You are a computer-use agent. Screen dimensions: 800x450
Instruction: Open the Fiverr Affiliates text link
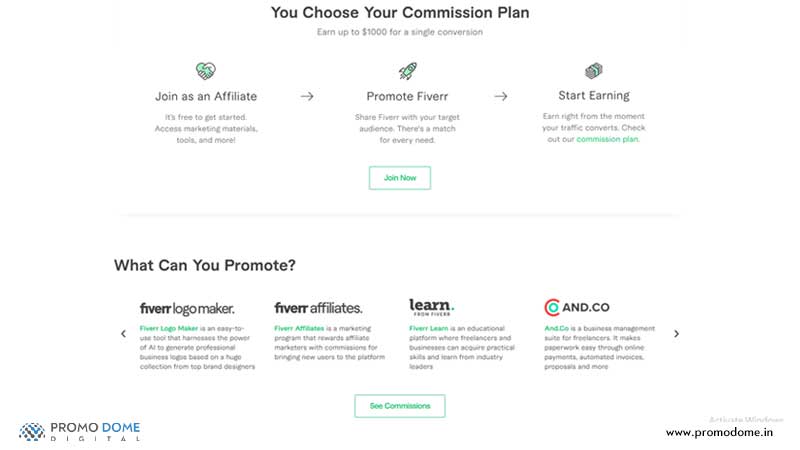[x=299, y=328]
